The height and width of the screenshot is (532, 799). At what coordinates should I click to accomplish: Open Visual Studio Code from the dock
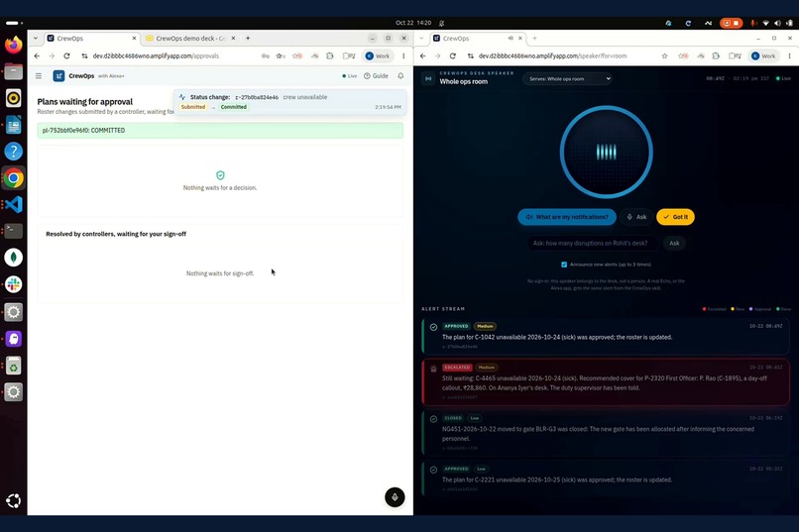pyautogui.click(x=14, y=204)
